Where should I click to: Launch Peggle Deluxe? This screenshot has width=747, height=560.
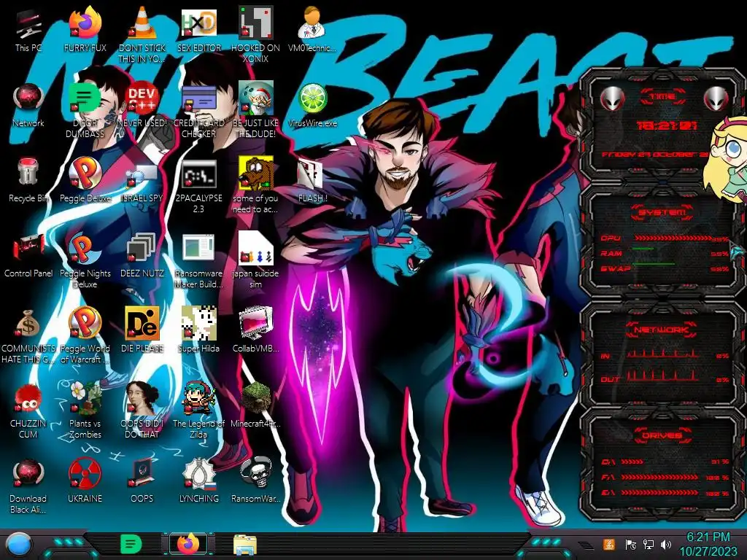point(85,180)
